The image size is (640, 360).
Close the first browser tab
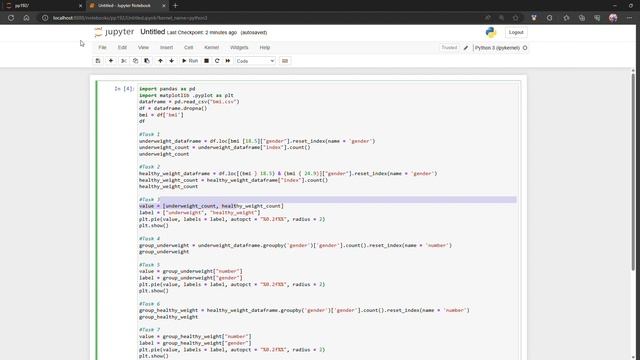pos(80,6)
